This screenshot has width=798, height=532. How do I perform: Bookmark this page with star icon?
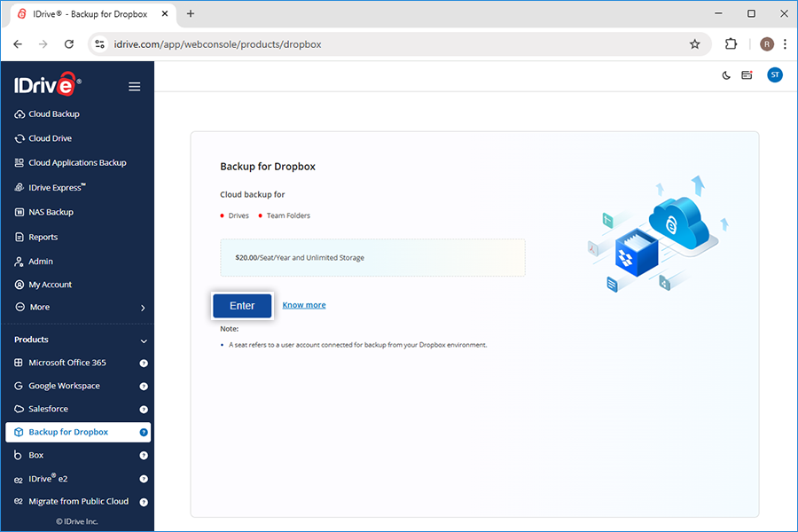point(694,44)
